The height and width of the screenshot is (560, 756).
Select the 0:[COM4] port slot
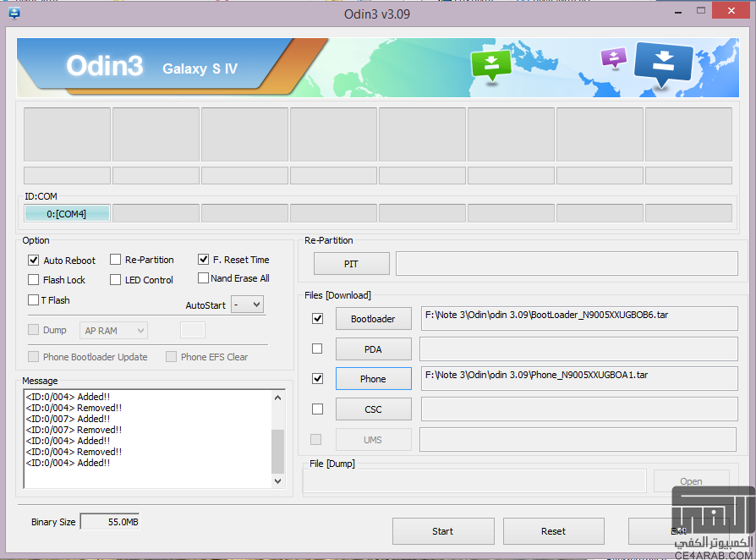[67, 213]
